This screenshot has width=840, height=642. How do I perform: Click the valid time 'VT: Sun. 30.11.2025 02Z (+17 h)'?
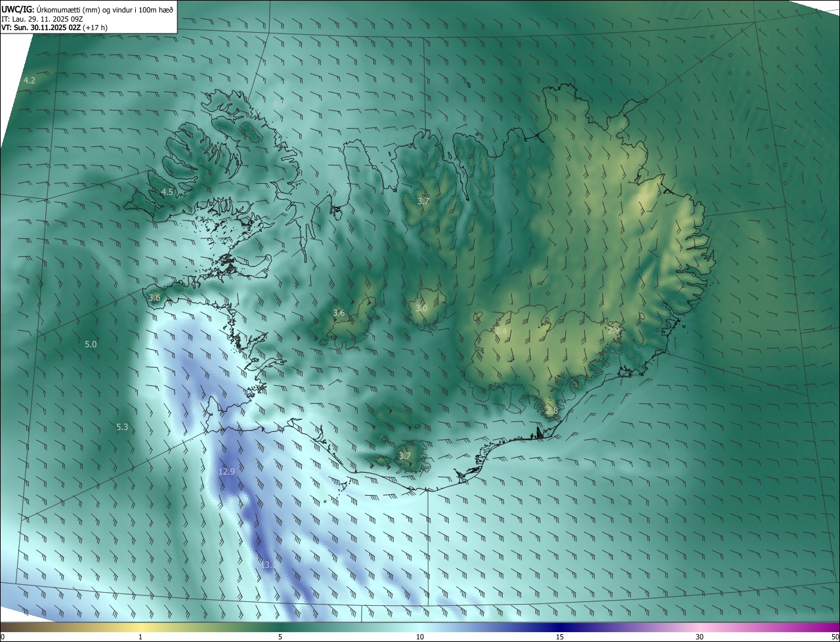tap(54, 28)
